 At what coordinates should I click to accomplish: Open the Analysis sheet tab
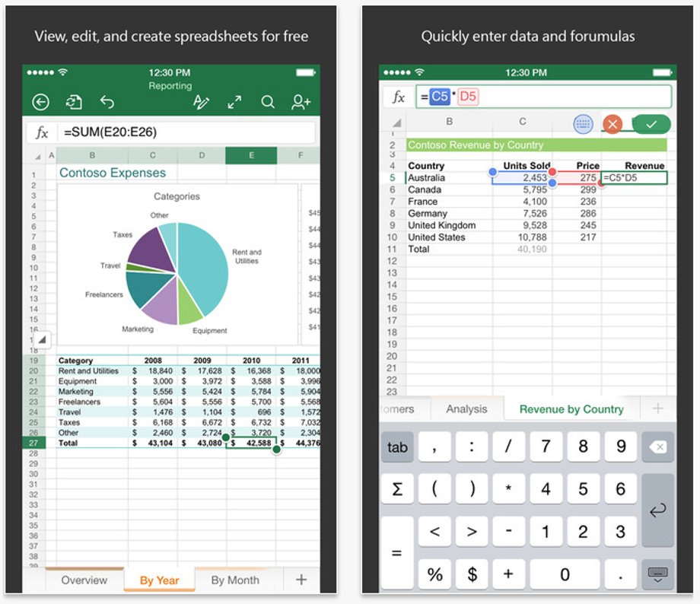point(466,409)
